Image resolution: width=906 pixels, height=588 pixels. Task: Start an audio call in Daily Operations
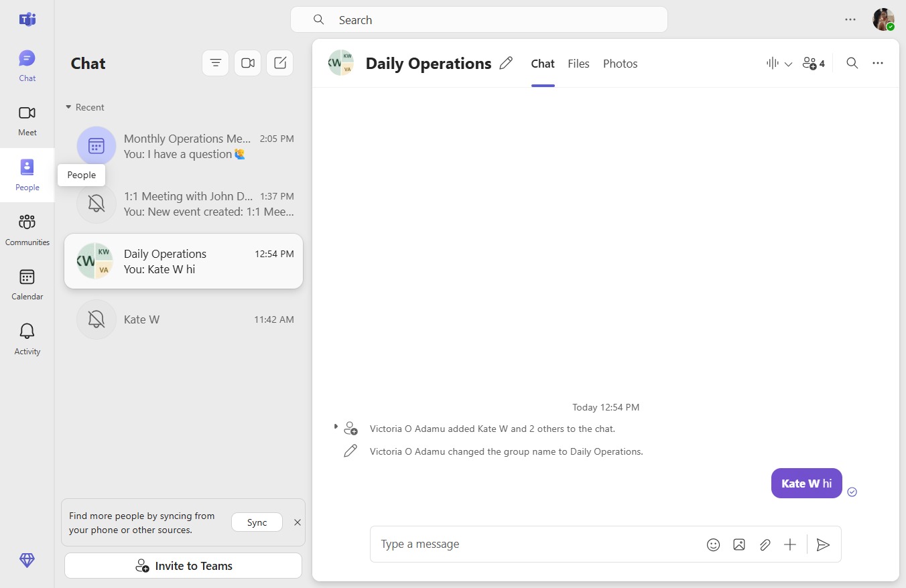pyautogui.click(x=773, y=63)
